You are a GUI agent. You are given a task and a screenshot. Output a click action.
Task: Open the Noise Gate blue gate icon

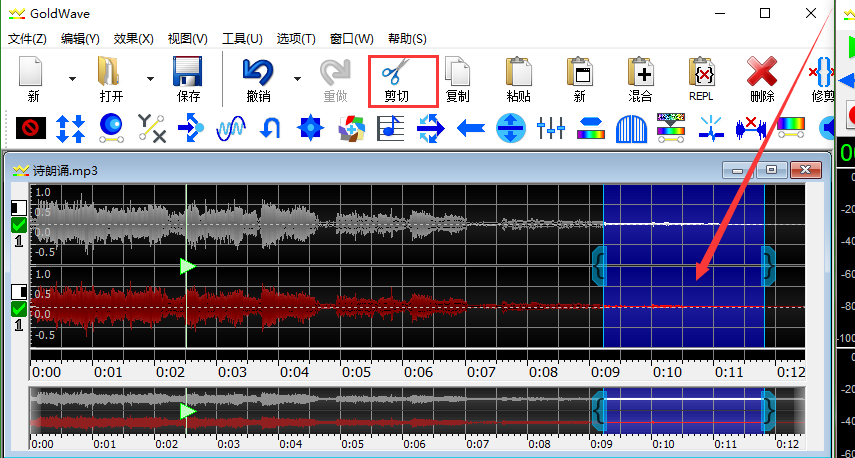(x=631, y=129)
